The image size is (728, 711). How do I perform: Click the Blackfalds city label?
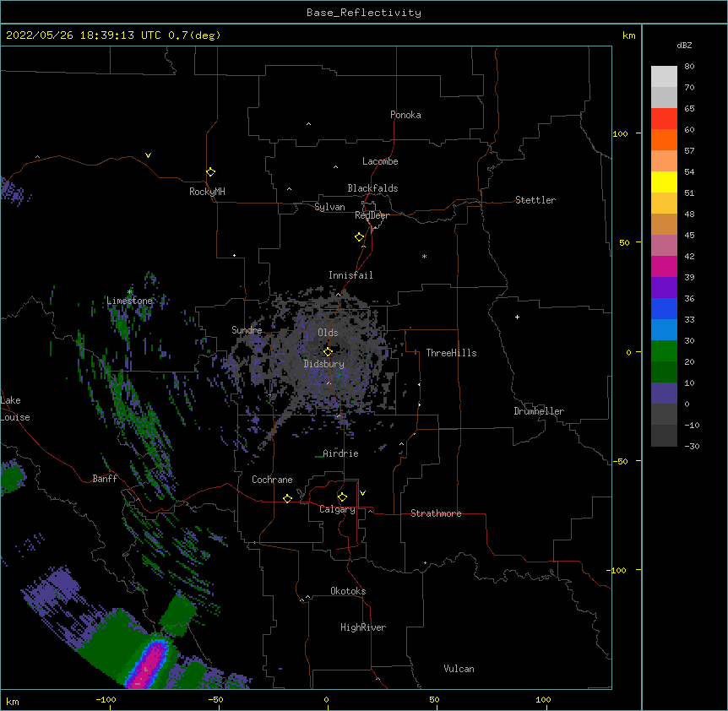pos(372,188)
